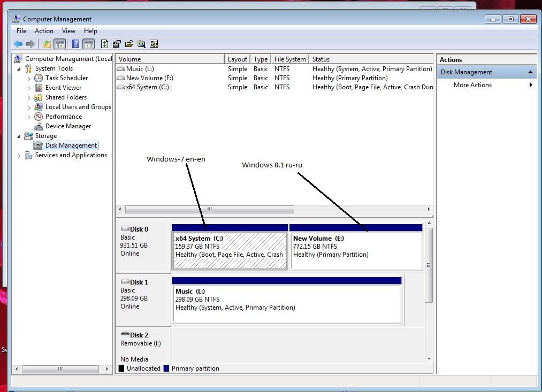
Task: Sort volumes by File System column header
Action: pyautogui.click(x=290, y=59)
